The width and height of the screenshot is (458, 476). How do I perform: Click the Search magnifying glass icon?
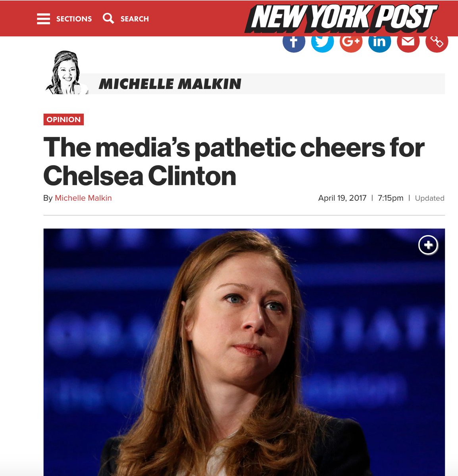[x=108, y=18]
